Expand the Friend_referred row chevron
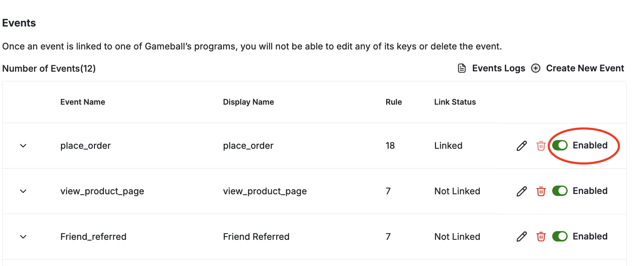Viewport: 644px width, 266px height. (x=23, y=237)
